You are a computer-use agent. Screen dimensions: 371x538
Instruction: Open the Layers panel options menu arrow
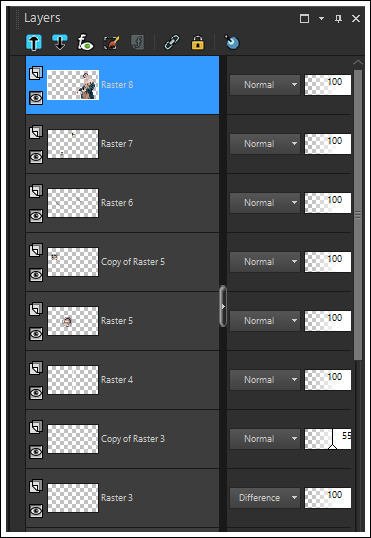point(322,19)
